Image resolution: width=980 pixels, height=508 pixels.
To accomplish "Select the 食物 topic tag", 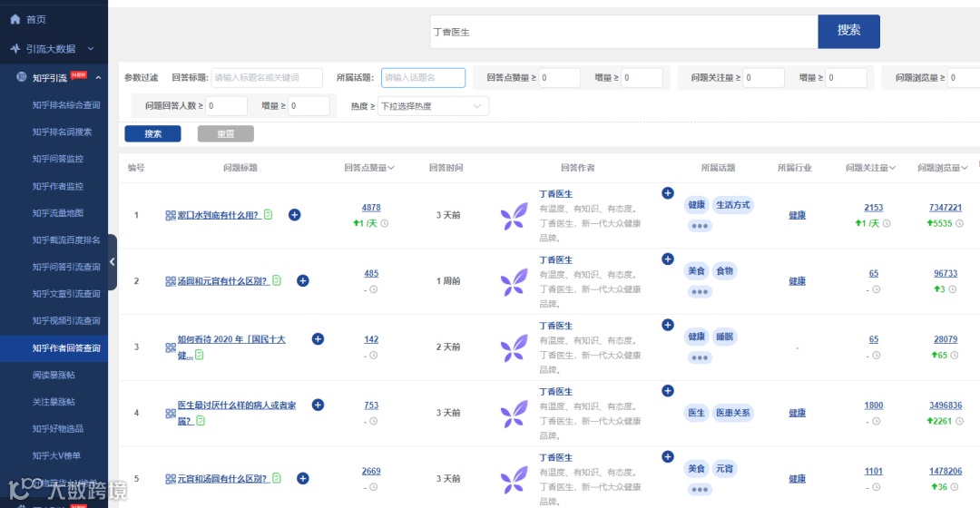I will tap(724, 270).
